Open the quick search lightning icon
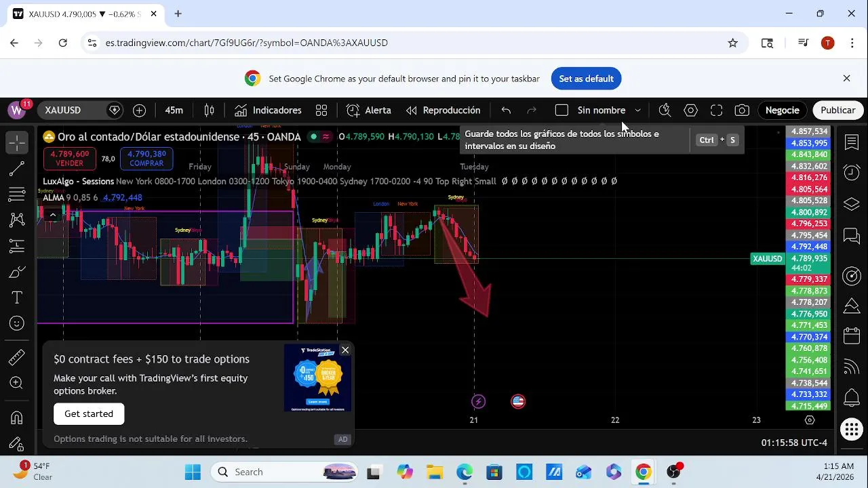Viewport: 868px width, 488px height. point(665,110)
